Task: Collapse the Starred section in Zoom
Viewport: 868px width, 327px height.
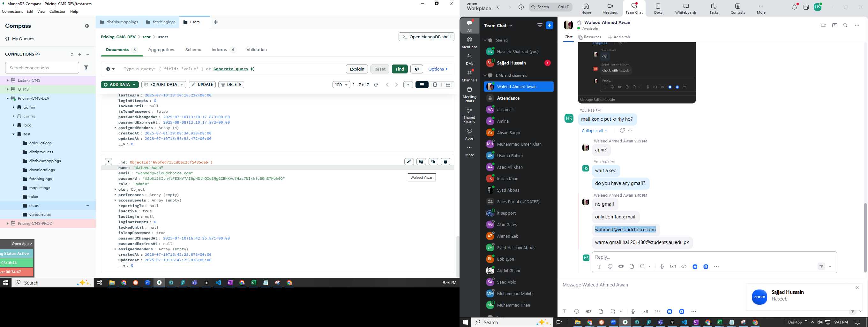Action: point(485,40)
